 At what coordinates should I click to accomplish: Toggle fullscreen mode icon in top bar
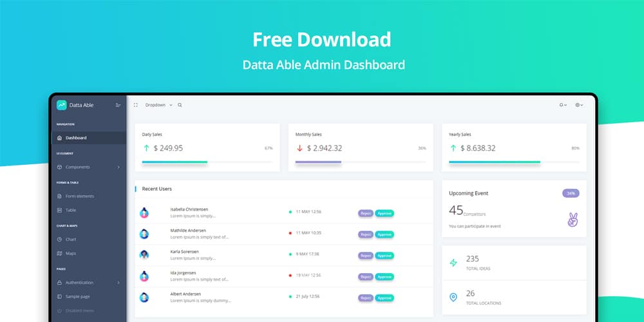tap(135, 105)
